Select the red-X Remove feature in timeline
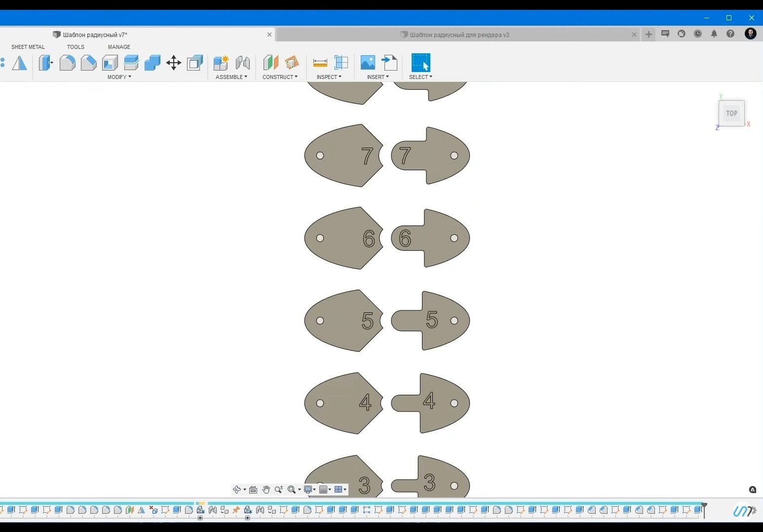The height and width of the screenshot is (532, 763). (153, 510)
